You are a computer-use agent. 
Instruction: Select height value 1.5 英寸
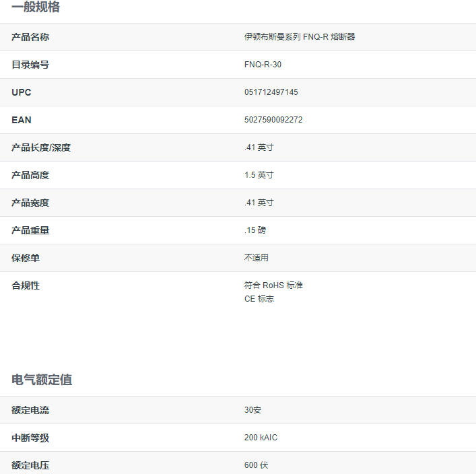[259, 175]
